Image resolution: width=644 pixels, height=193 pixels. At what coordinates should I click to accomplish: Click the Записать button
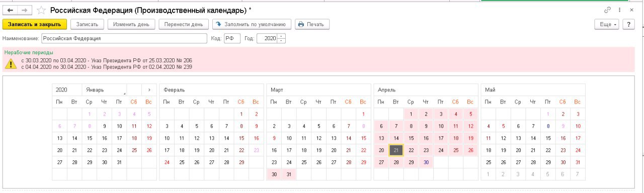[88, 24]
